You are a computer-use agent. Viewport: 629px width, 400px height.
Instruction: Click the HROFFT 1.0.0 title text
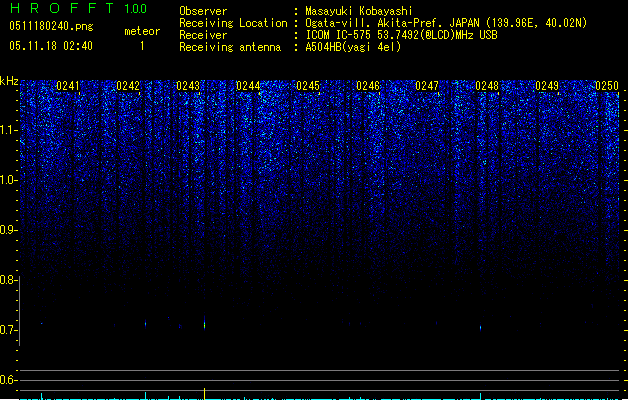78,8
